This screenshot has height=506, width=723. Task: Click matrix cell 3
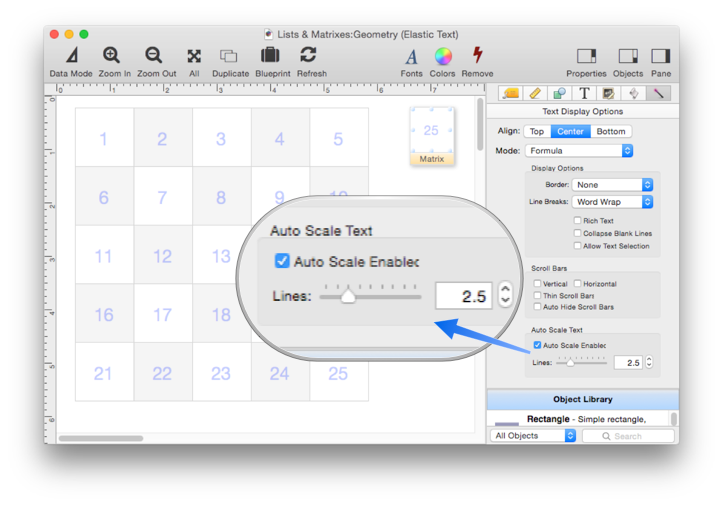[221, 137]
